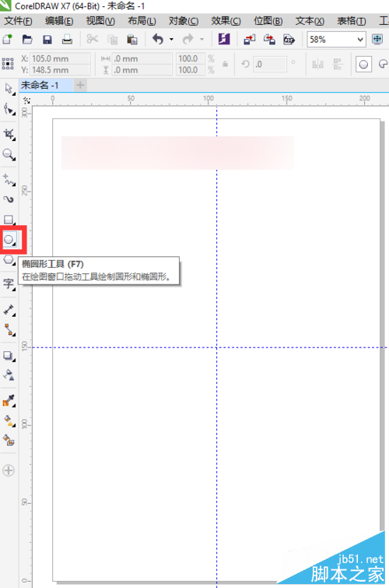This screenshot has height=588, width=389.
Task: Select the Crop tool
Action: pos(9,134)
